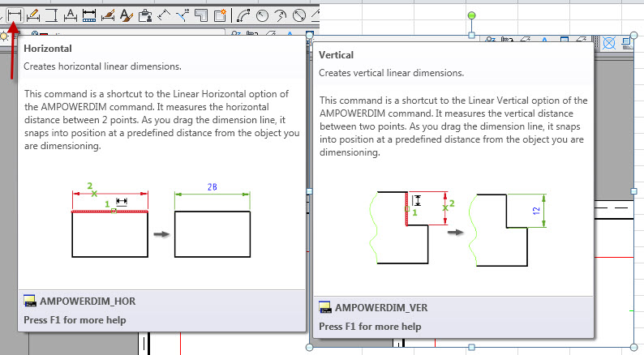This screenshot has height=355, width=644.
Task: Click the top-middle handle of the selected picture
Action: click(471, 36)
